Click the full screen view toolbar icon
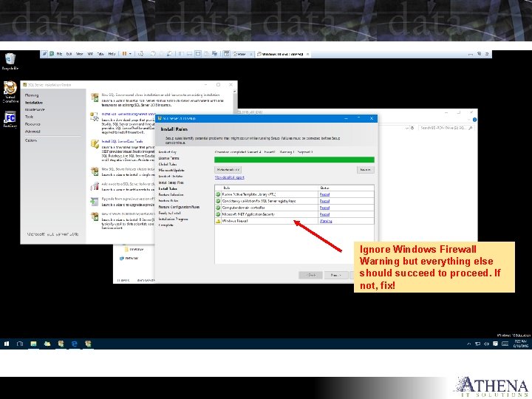 point(198,54)
